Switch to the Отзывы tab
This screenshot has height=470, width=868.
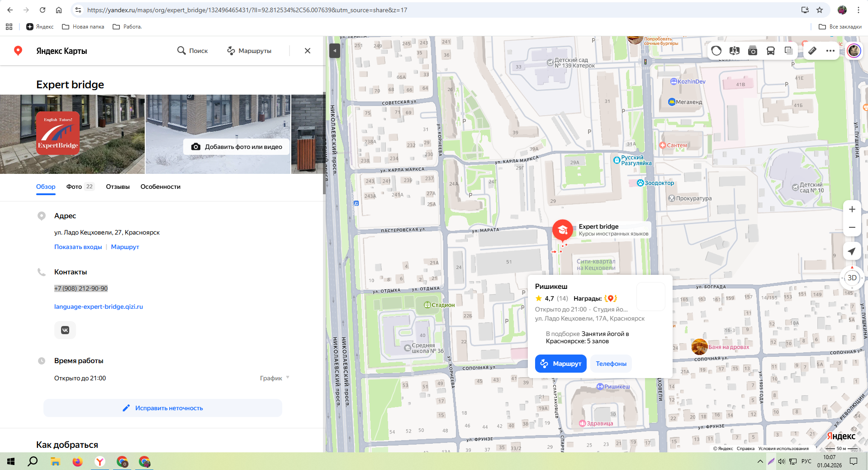coord(118,187)
